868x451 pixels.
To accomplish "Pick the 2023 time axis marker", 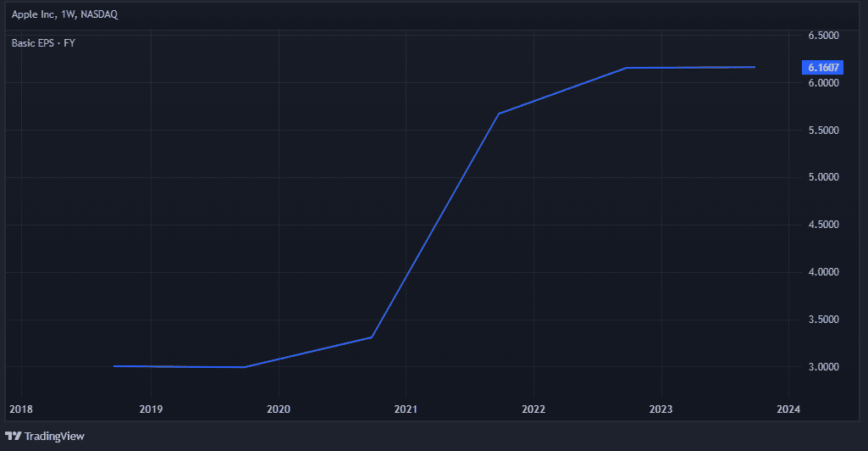I will tap(661, 409).
